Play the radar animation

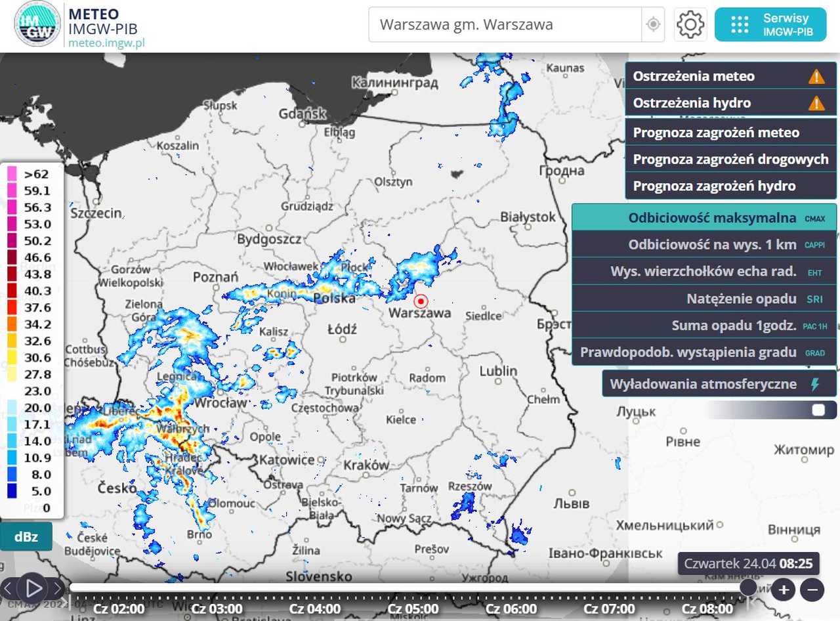click(33, 588)
